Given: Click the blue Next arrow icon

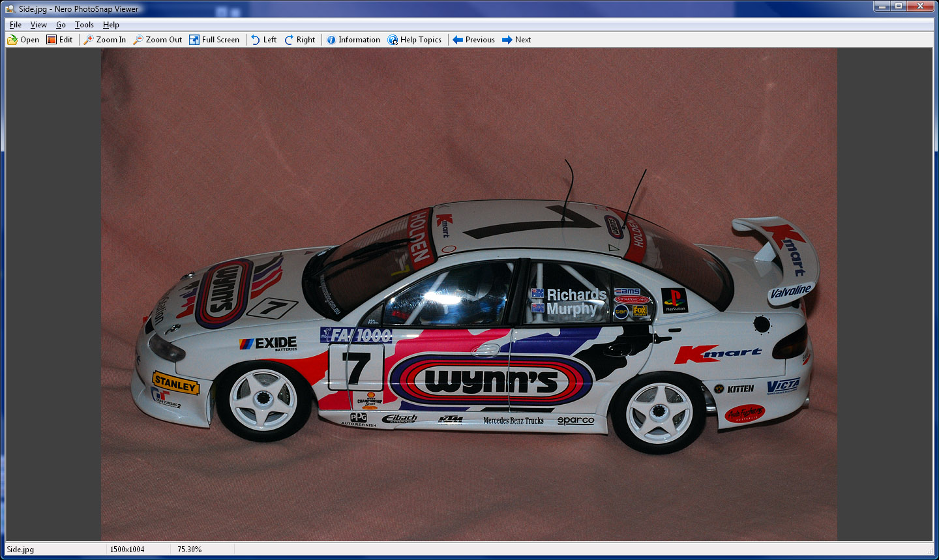Looking at the screenshot, I should click(x=507, y=40).
